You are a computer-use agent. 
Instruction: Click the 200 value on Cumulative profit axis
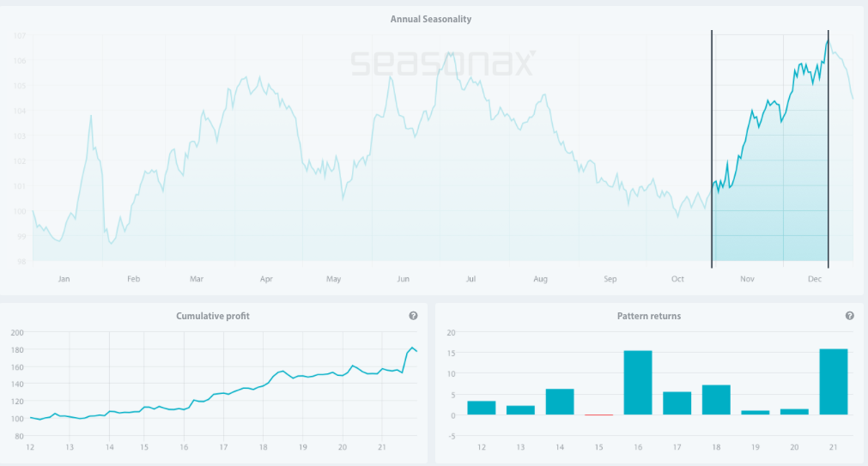click(x=17, y=333)
